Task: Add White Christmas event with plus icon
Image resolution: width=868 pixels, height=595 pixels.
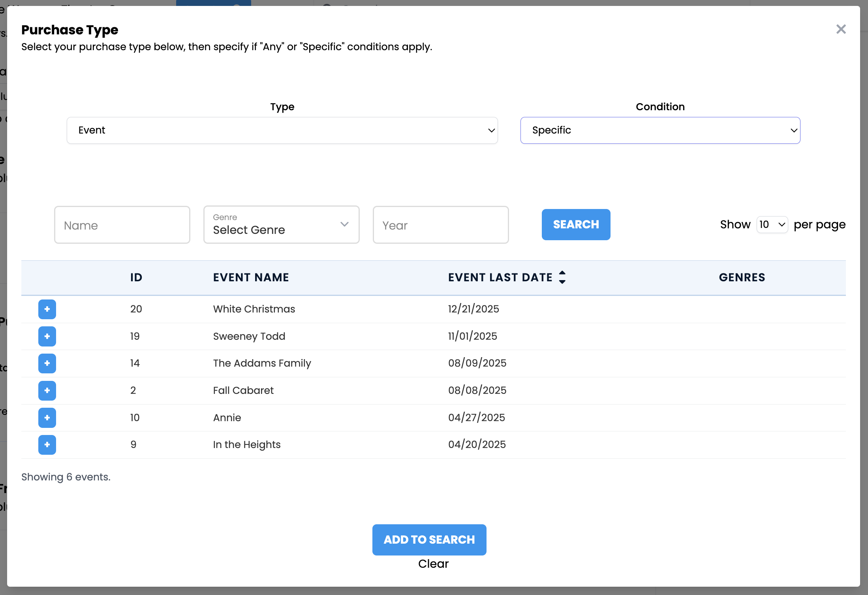Action: click(47, 309)
